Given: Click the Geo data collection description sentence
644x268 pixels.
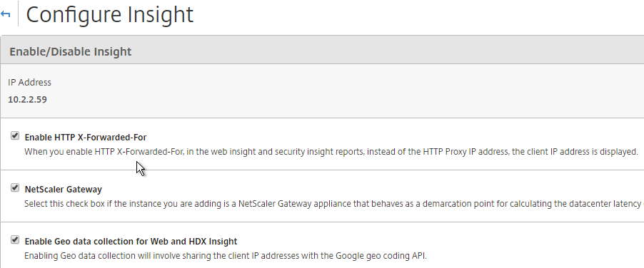Looking at the screenshot, I should pyautogui.click(x=226, y=256).
